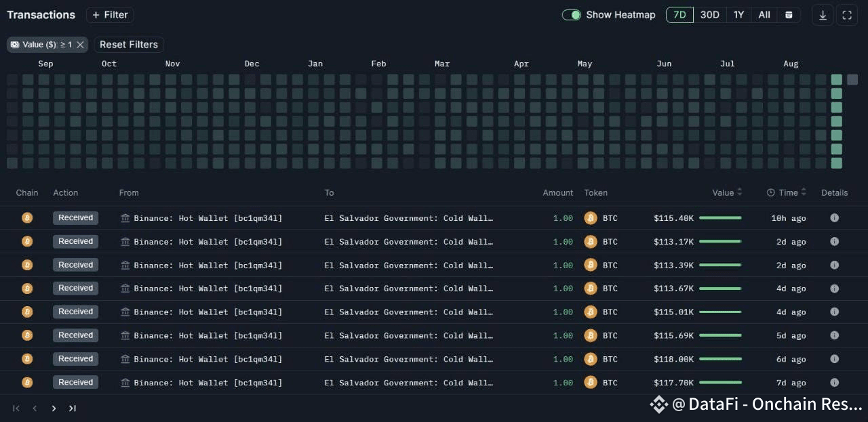Image resolution: width=868 pixels, height=422 pixels.
Task: Open fullscreen view of transactions
Action: [847, 15]
